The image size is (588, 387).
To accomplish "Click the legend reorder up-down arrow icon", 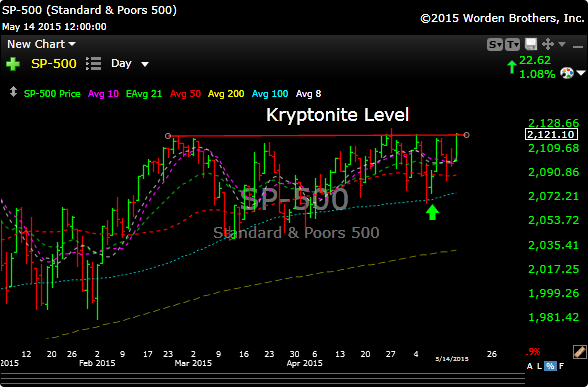I will [x=13, y=92].
